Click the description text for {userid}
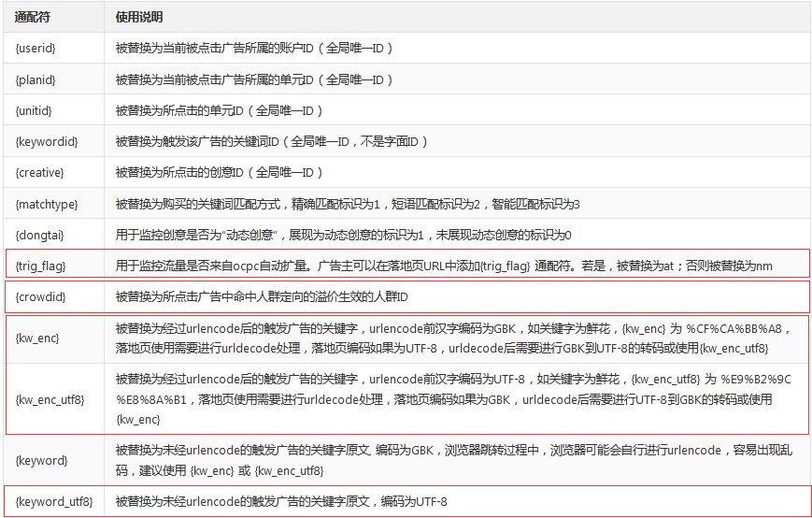812x518 pixels. coord(254,48)
